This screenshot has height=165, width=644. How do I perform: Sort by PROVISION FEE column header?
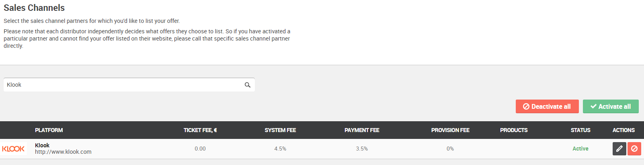click(450, 130)
